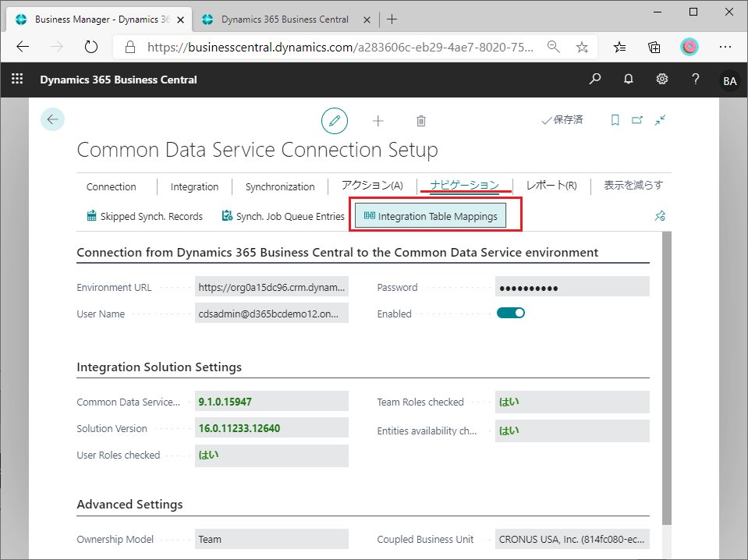This screenshot has width=748, height=560.
Task: Close second Dynamics 365 browser tab
Action: click(367, 20)
